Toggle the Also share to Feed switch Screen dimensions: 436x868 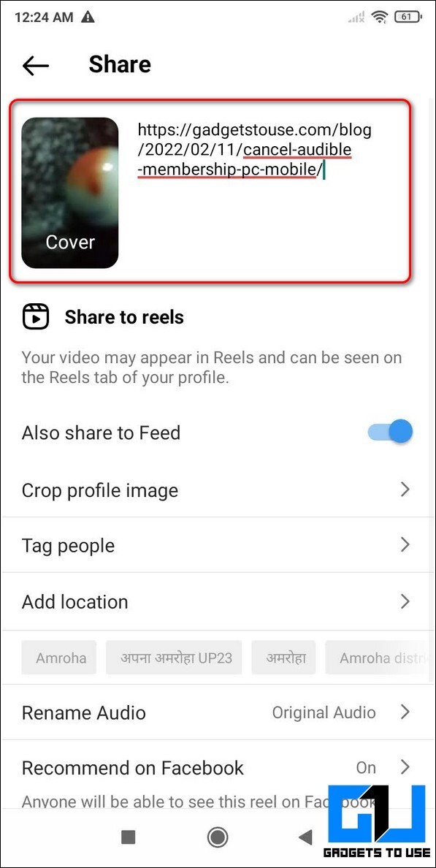pyautogui.click(x=391, y=432)
